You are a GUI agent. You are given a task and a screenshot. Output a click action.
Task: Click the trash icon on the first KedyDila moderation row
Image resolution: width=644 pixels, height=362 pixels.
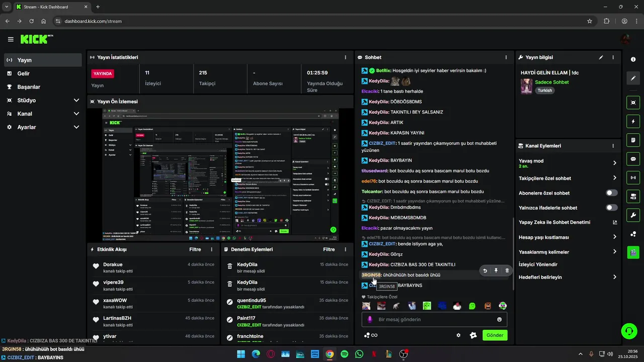point(230,266)
